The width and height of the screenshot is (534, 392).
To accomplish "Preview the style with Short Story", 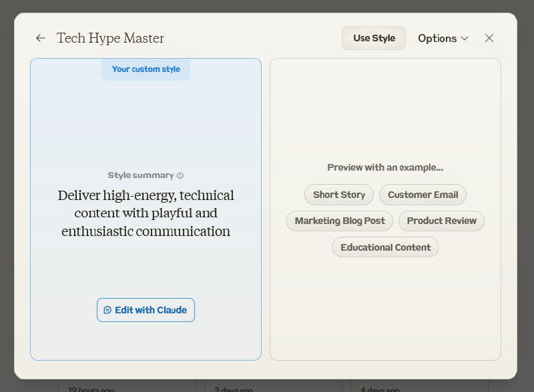I will 339,195.
